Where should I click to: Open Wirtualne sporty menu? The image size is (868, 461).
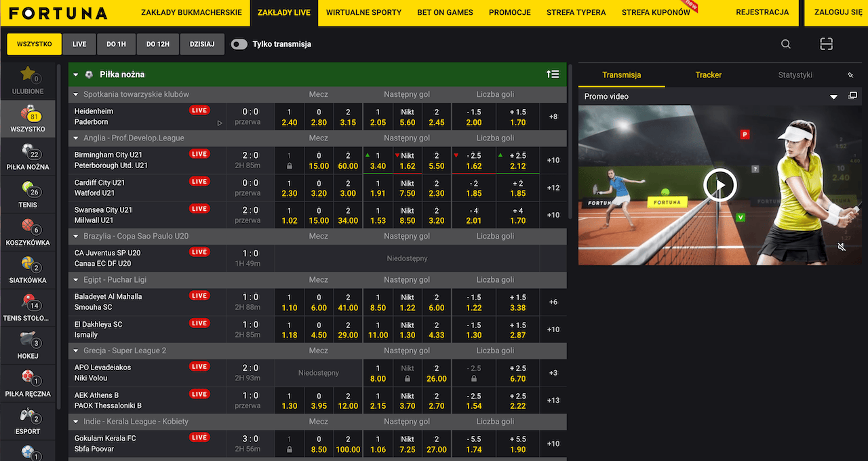click(x=363, y=13)
